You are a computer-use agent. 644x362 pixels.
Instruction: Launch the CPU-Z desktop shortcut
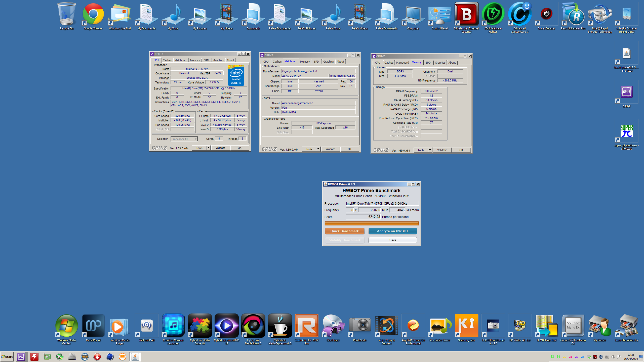(626, 94)
